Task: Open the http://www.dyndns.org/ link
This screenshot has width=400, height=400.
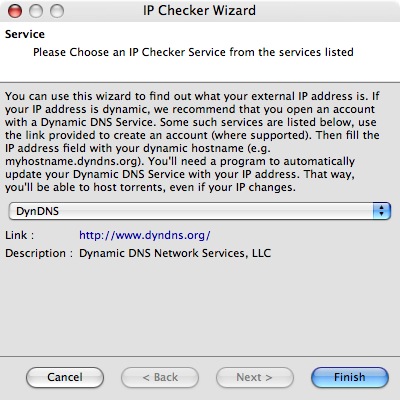Action: (145, 235)
